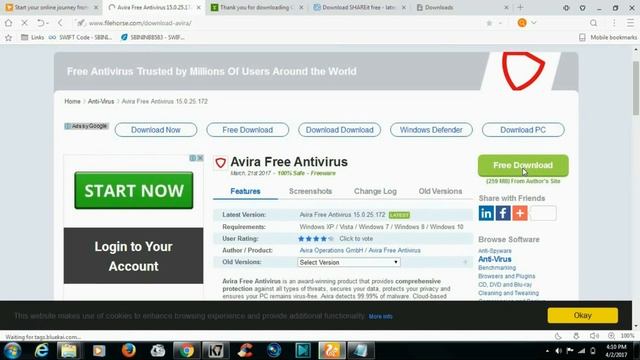This screenshot has height=360, width=640.
Task: Click the clock showing 4:10 PM
Action: pyautogui.click(x=616, y=347)
